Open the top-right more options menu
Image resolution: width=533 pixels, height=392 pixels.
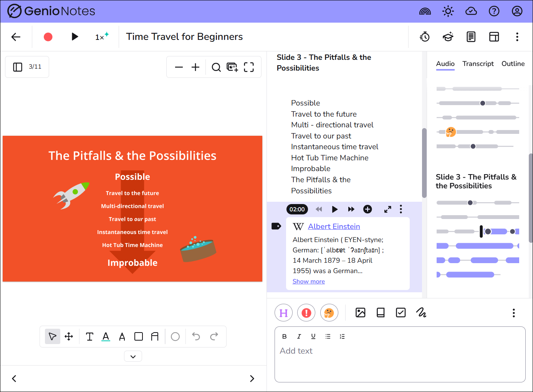(x=517, y=37)
